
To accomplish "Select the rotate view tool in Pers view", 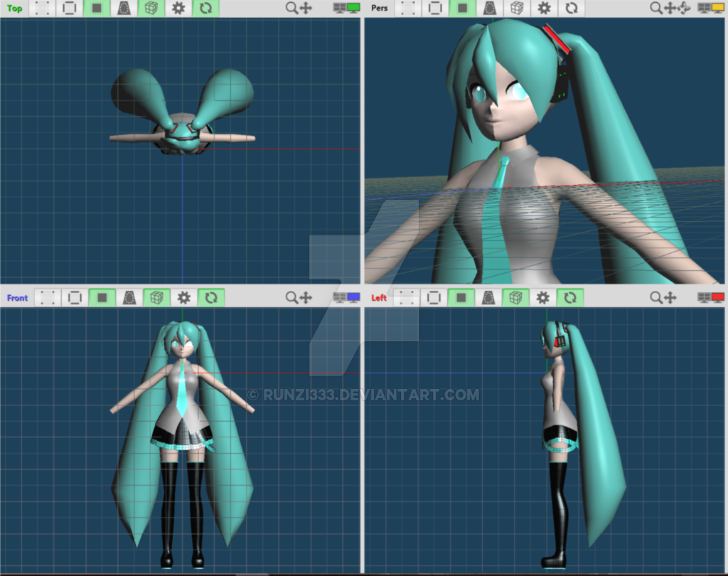I will coord(685,8).
